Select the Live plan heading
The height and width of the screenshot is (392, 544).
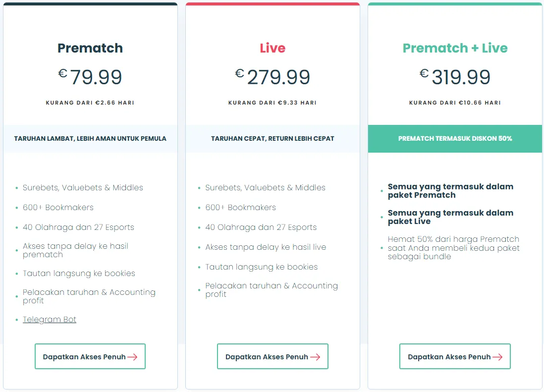(x=272, y=48)
